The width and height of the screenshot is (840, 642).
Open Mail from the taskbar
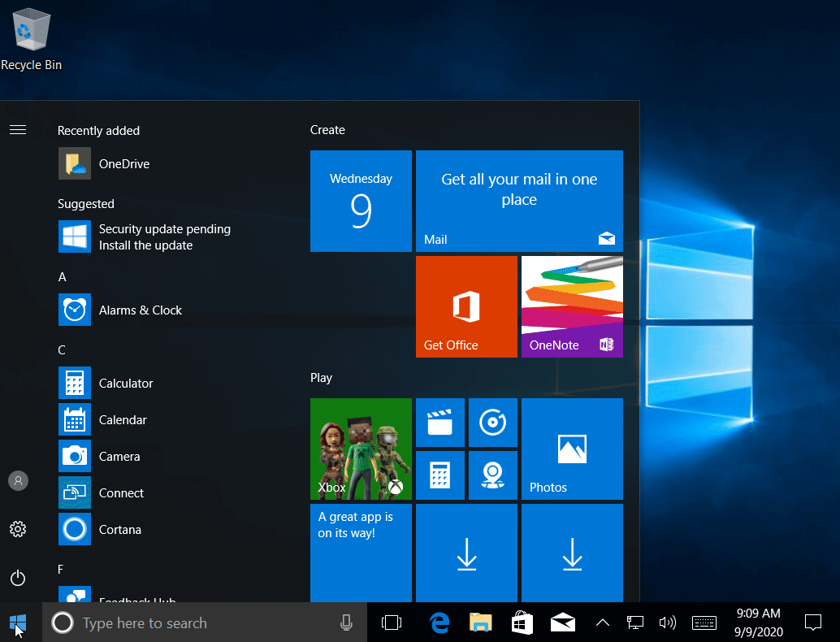pos(563,622)
